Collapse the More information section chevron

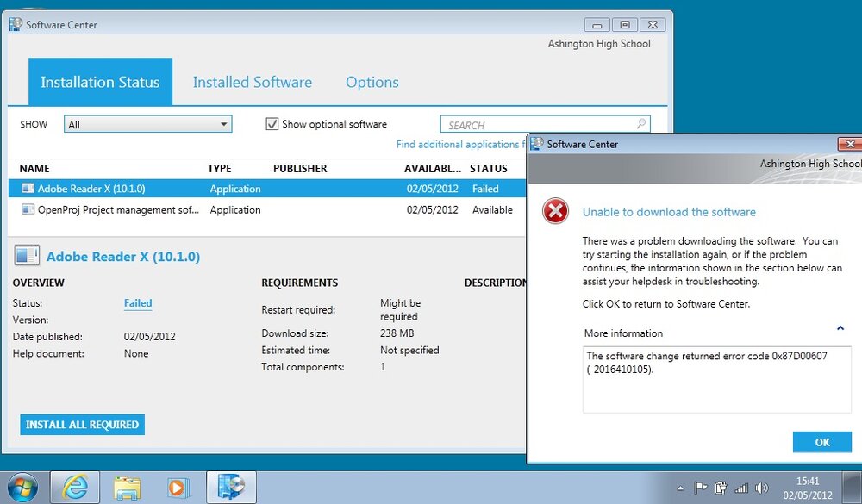pyautogui.click(x=840, y=328)
